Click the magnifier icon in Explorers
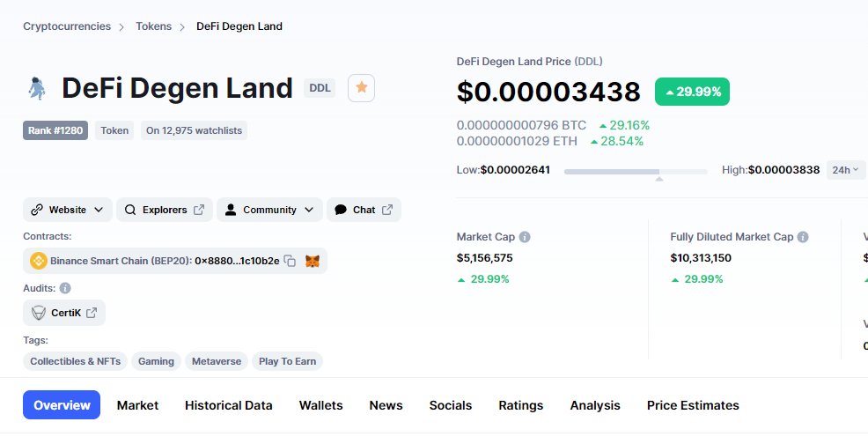 [130, 210]
